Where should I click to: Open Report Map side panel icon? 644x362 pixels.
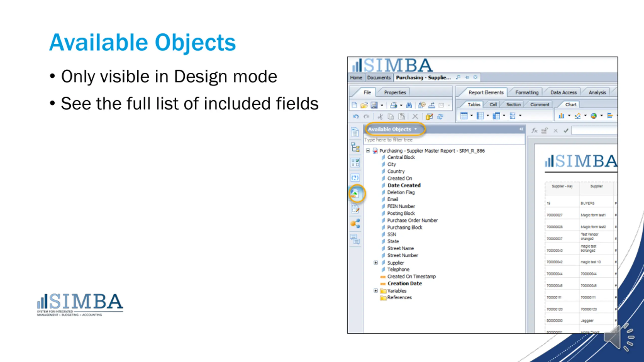tap(355, 147)
